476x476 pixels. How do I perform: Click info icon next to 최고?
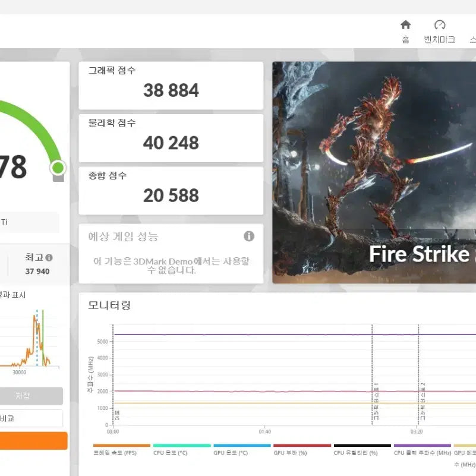(x=49, y=257)
